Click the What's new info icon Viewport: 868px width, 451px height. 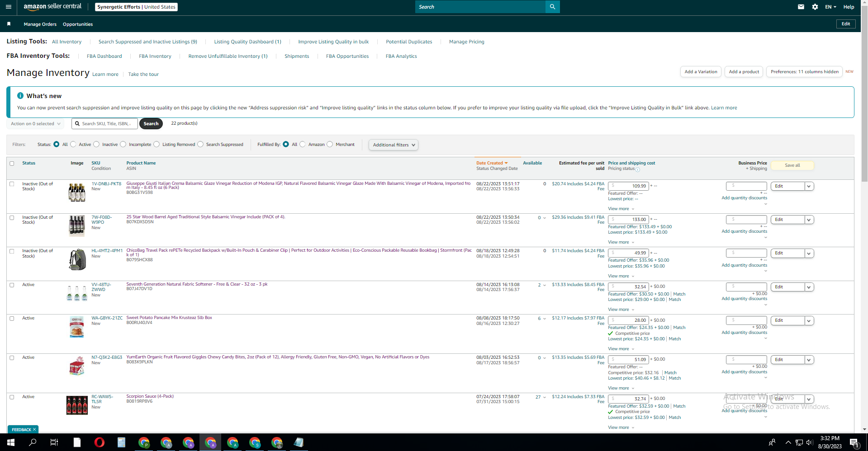click(x=20, y=96)
